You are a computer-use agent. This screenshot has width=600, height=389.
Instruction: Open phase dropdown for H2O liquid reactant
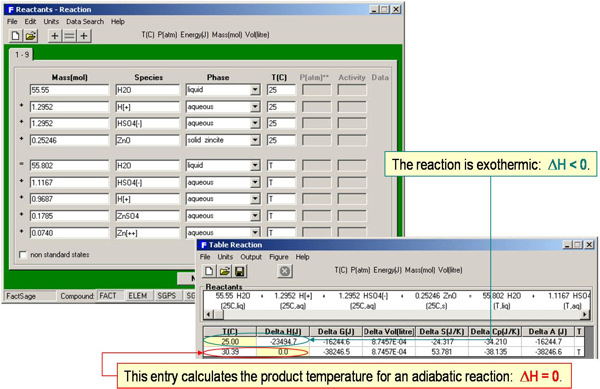pyautogui.click(x=255, y=90)
